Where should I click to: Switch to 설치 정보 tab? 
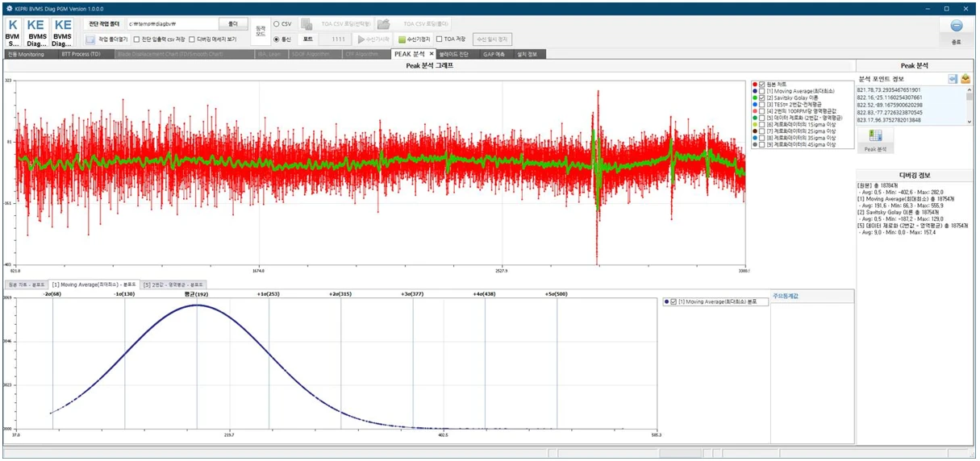(530, 54)
